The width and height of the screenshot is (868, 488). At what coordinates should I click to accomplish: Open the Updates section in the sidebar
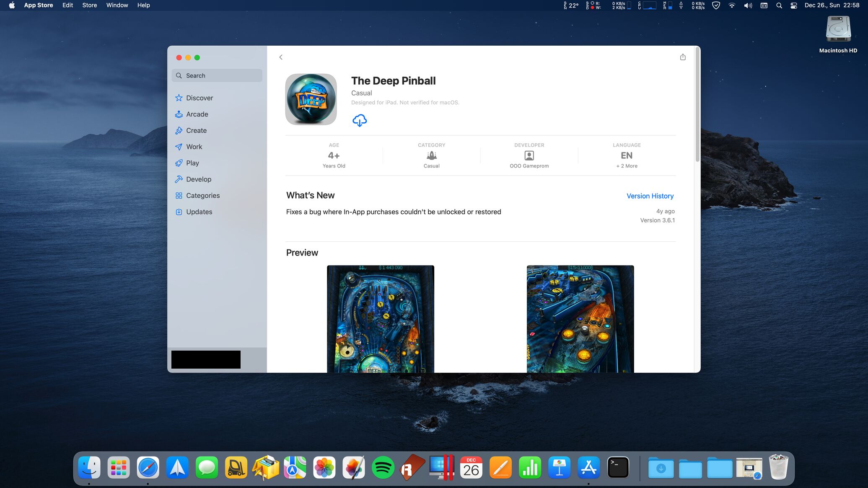[199, 212]
